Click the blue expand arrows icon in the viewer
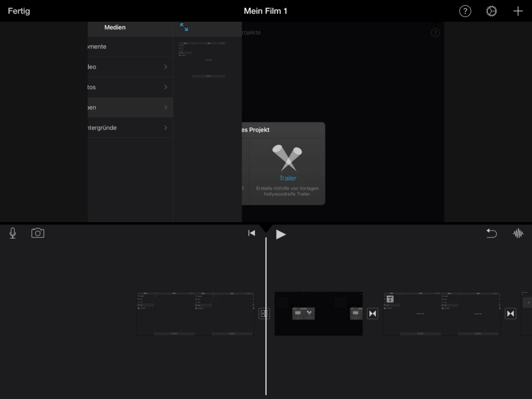This screenshot has height=399, width=532. pyautogui.click(x=184, y=27)
